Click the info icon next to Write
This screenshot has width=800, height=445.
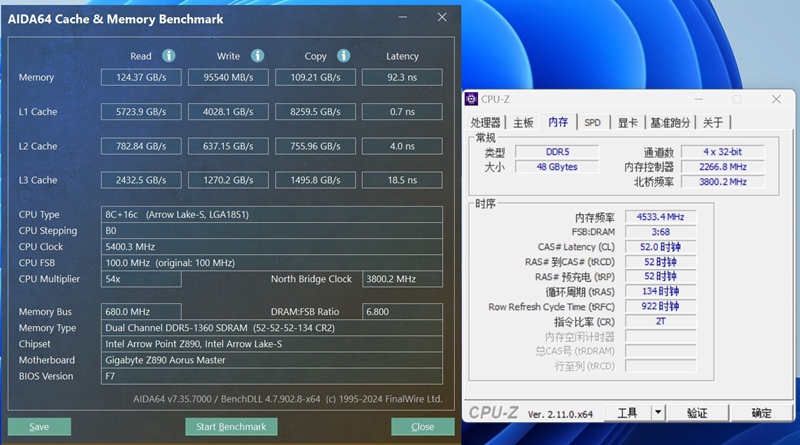[x=257, y=56]
